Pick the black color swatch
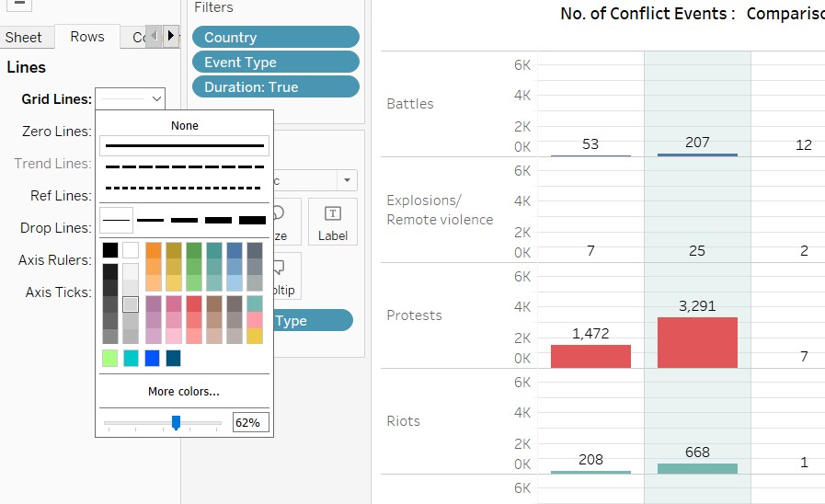Viewport: 825px width, 504px height. pyautogui.click(x=110, y=250)
